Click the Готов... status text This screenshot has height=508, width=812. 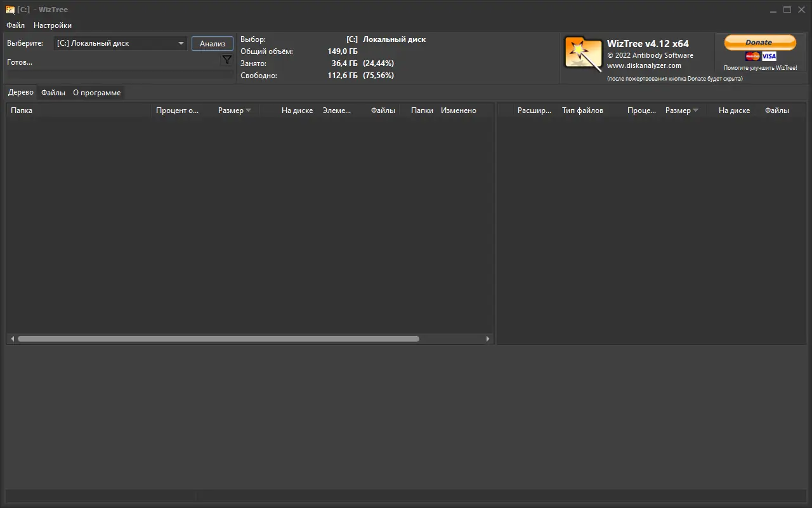pyautogui.click(x=20, y=62)
